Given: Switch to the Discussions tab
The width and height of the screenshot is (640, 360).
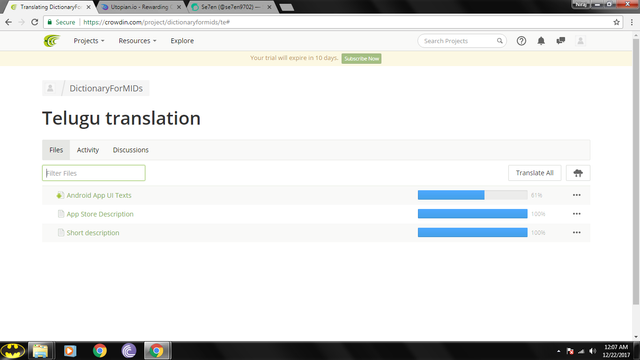Looking at the screenshot, I should 131,150.
